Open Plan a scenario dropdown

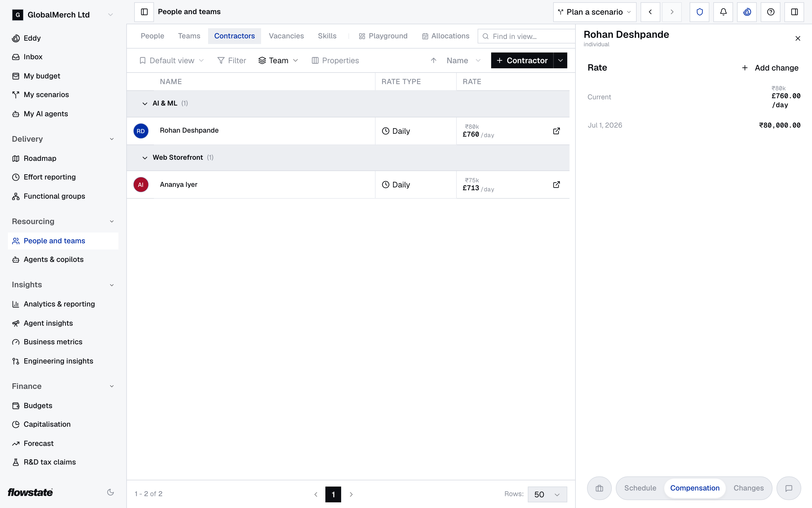pyautogui.click(x=595, y=12)
